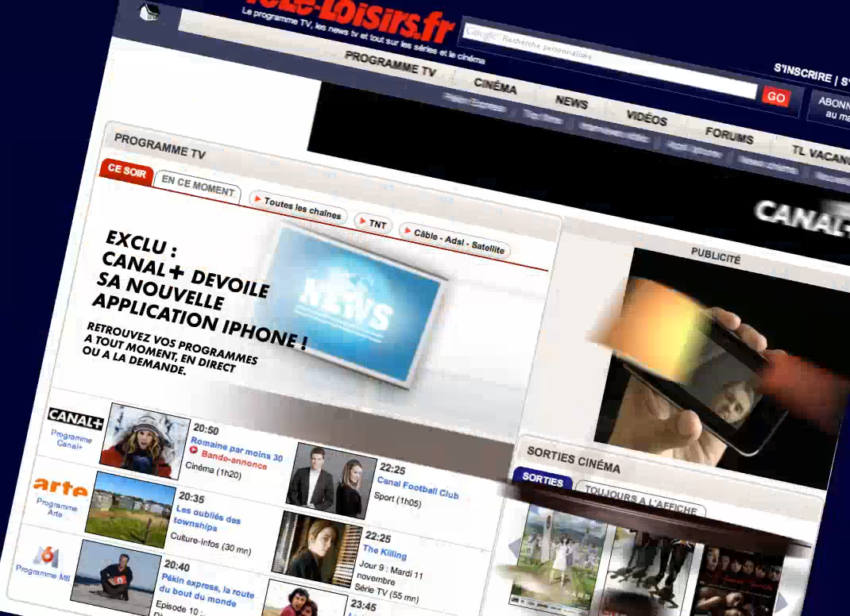Play the red Bande-annonce trailer icon
The image size is (850, 616).
point(194,449)
